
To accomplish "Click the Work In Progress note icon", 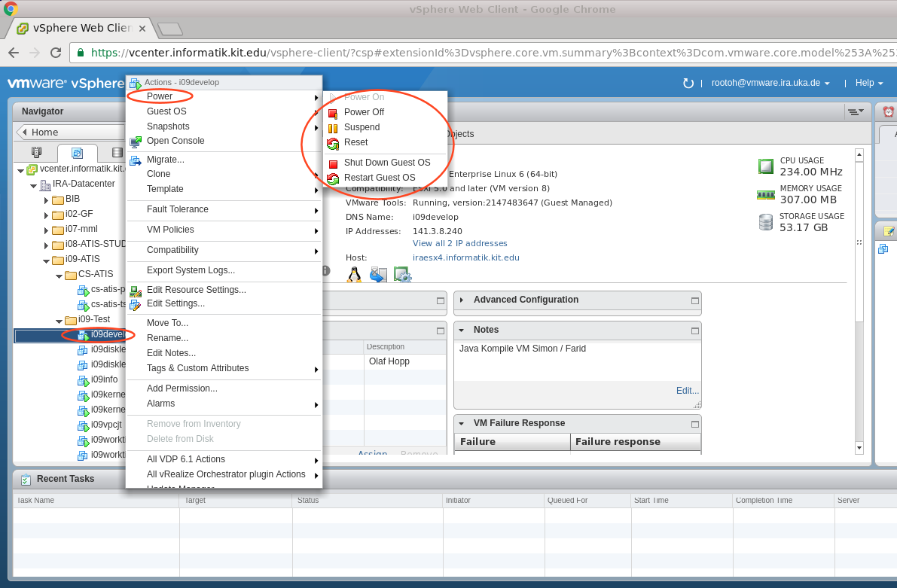I will [x=889, y=231].
